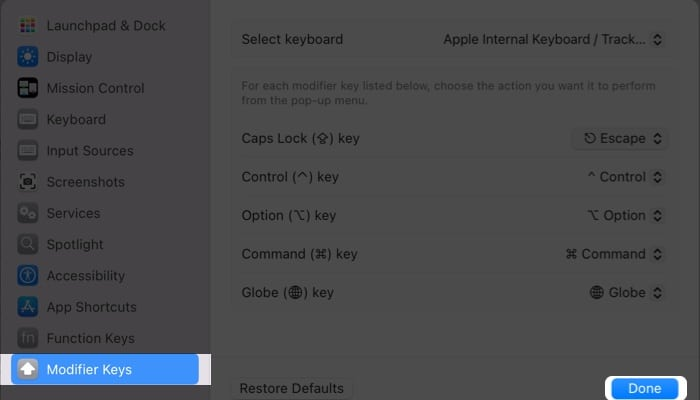
Task: Expand the Option key popup menu
Action: click(x=625, y=216)
